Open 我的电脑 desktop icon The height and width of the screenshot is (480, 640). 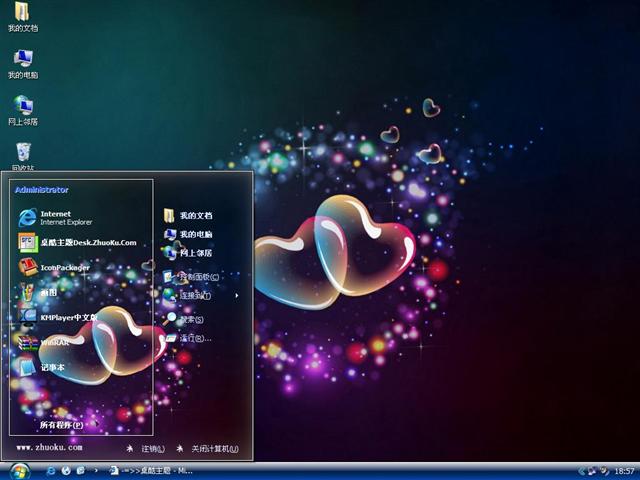point(22,64)
